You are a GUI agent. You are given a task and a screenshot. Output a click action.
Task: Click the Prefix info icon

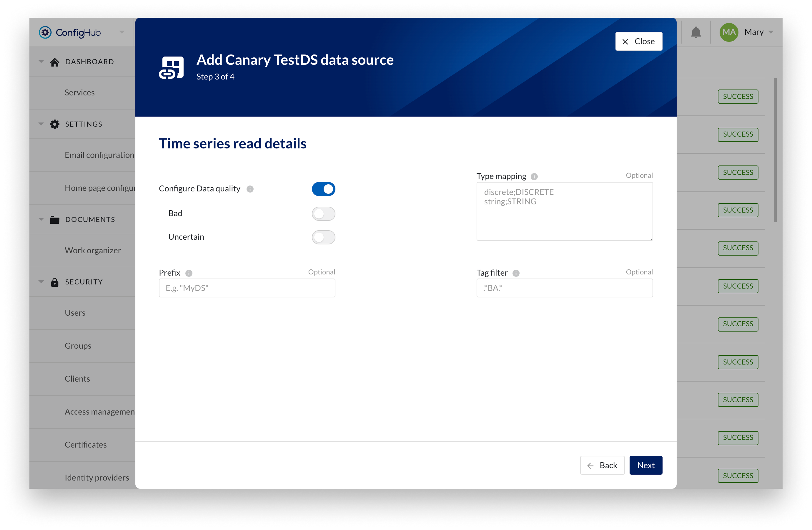click(189, 273)
